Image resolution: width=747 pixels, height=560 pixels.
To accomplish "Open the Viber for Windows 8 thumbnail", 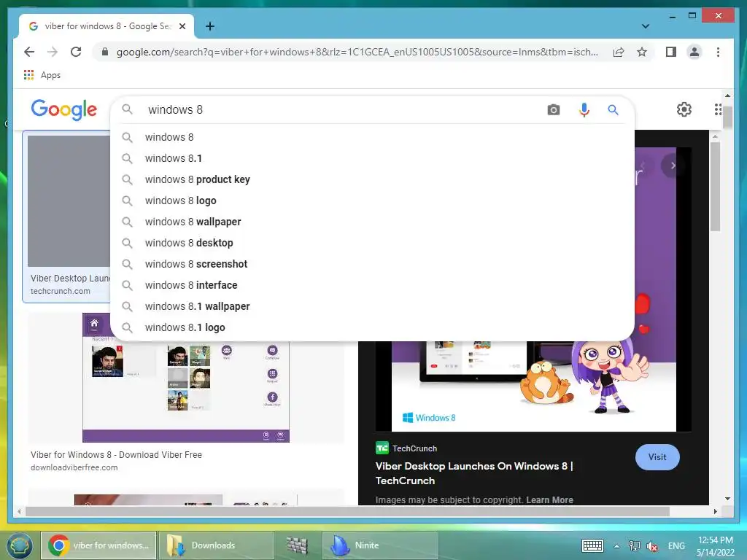I will click(186, 378).
